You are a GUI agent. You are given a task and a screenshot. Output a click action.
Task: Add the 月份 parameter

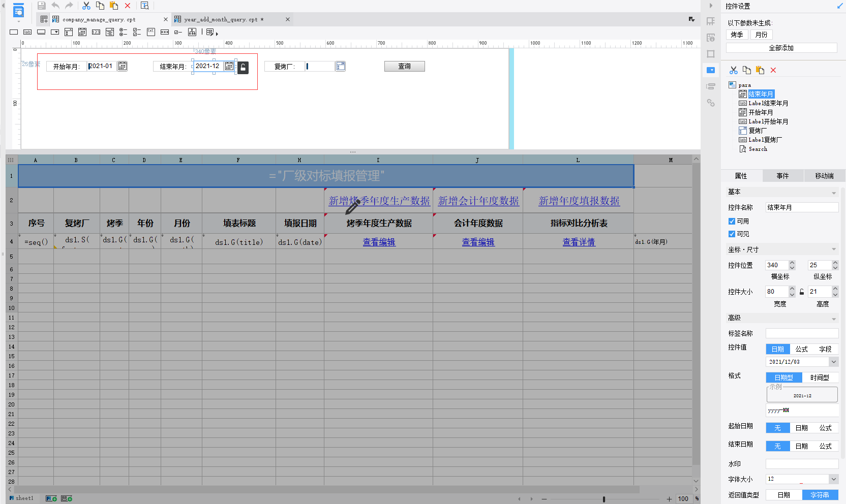762,35
